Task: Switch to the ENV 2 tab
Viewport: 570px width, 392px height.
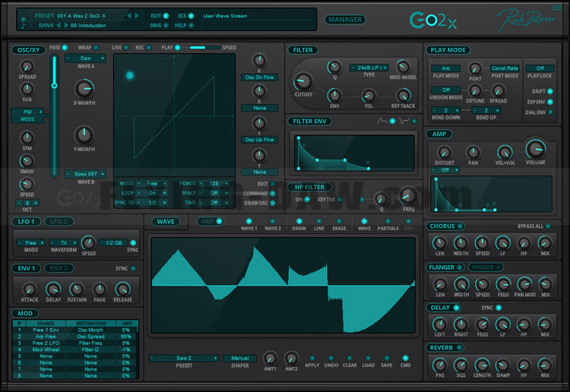Action: [59, 268]
